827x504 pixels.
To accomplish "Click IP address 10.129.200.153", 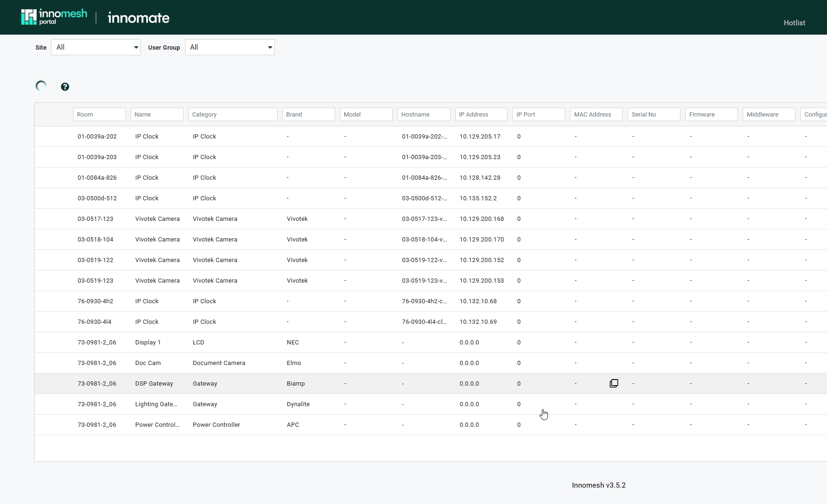I will (x=482, y=281).
